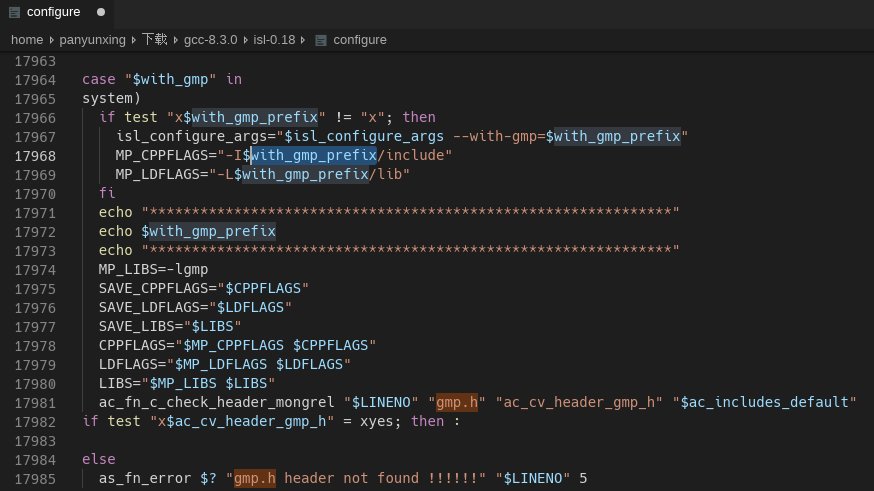This screenshot has width=874, height=491.
Task: Click line number 17971
Action: 35,213
